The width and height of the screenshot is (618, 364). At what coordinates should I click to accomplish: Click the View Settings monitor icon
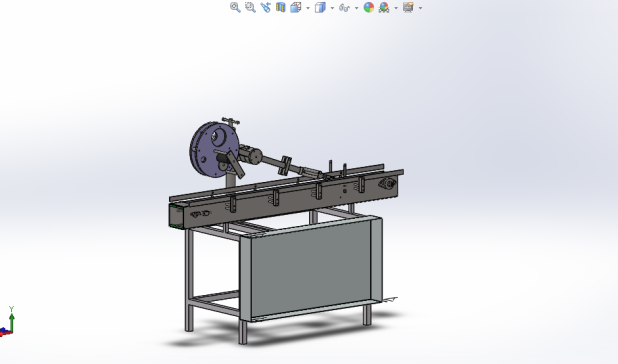(408, 7)
